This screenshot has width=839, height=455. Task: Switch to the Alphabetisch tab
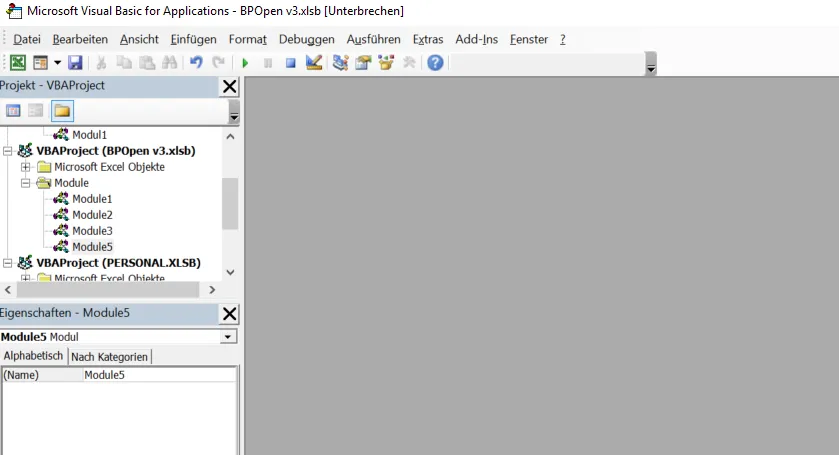coord(33,356)
